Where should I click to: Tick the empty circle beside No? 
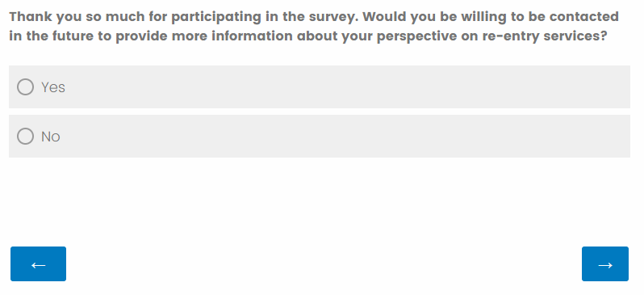(26, 137)
